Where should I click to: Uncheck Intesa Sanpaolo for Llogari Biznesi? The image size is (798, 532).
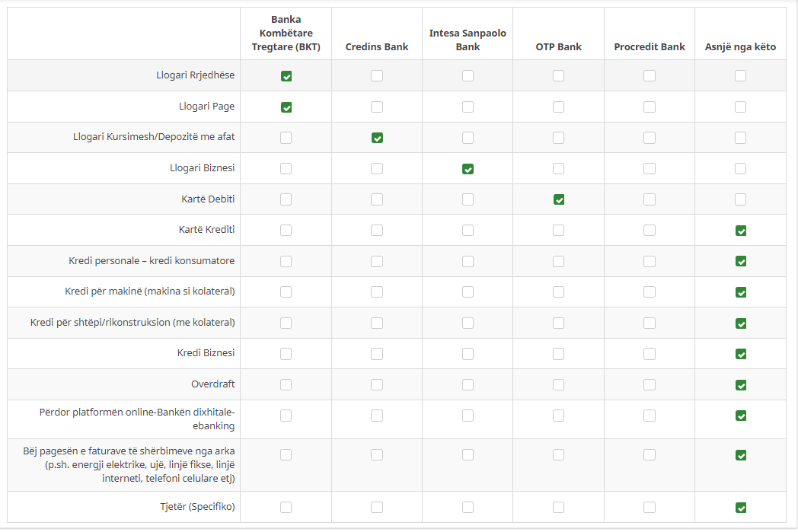point(468,169)
